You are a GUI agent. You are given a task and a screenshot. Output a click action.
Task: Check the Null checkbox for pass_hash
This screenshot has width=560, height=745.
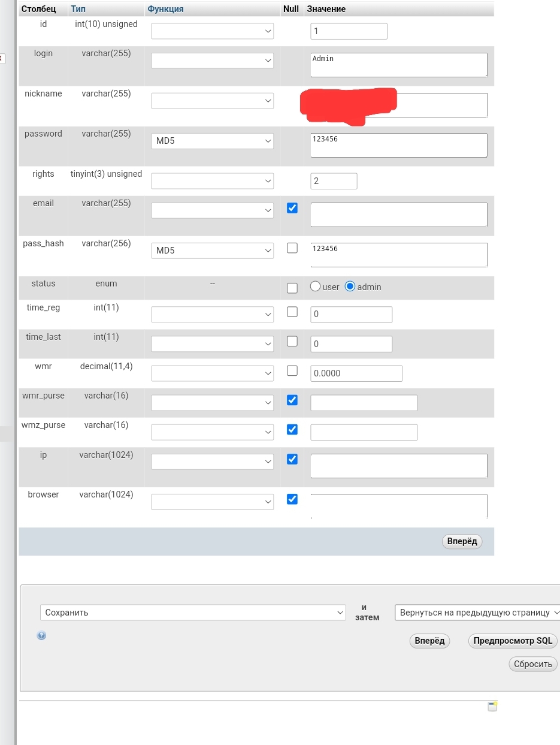pos(292,248)
